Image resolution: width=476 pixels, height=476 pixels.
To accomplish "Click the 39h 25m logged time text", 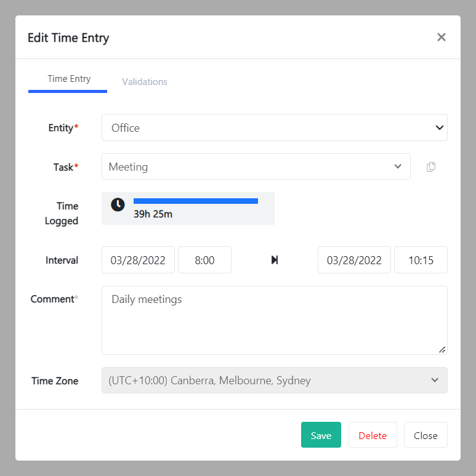I will tap(153, 215).
